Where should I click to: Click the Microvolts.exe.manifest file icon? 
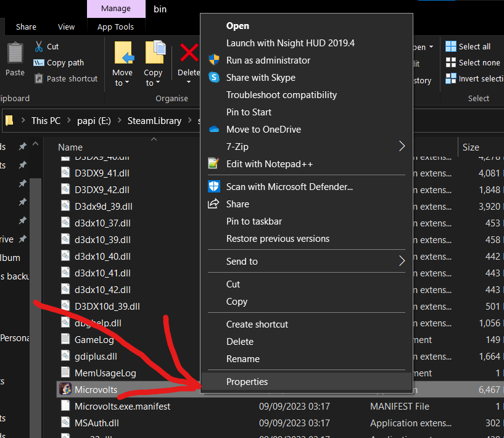(65, 406)
